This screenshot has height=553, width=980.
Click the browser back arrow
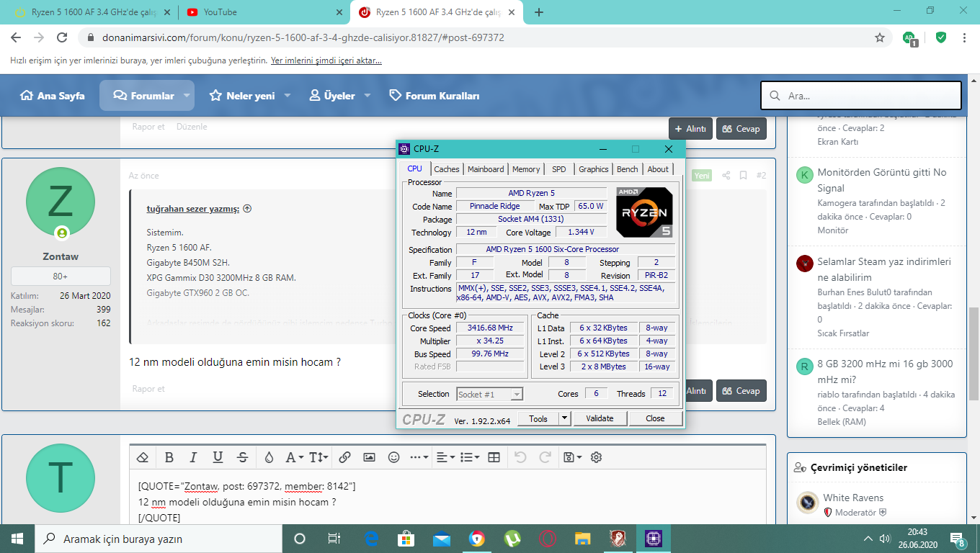pos(16,37)
